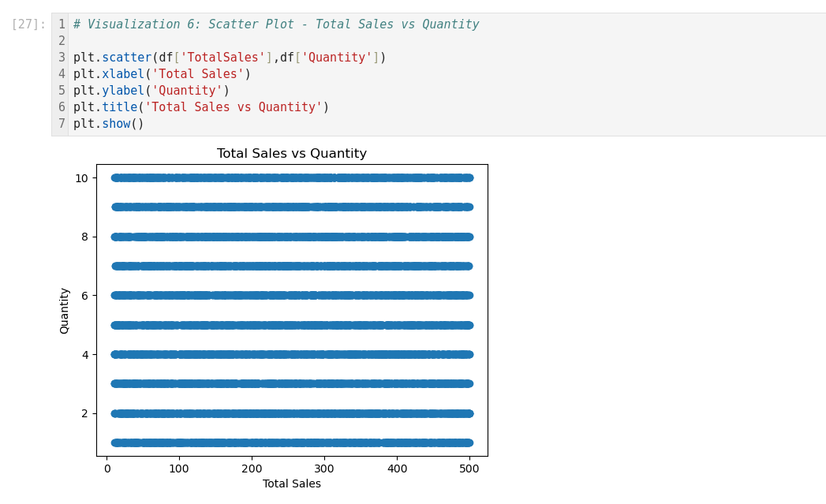The width and height of the screenshot is (826, 504).
Task: Click inside the plt.title code line string
Action: coord(233,107)
